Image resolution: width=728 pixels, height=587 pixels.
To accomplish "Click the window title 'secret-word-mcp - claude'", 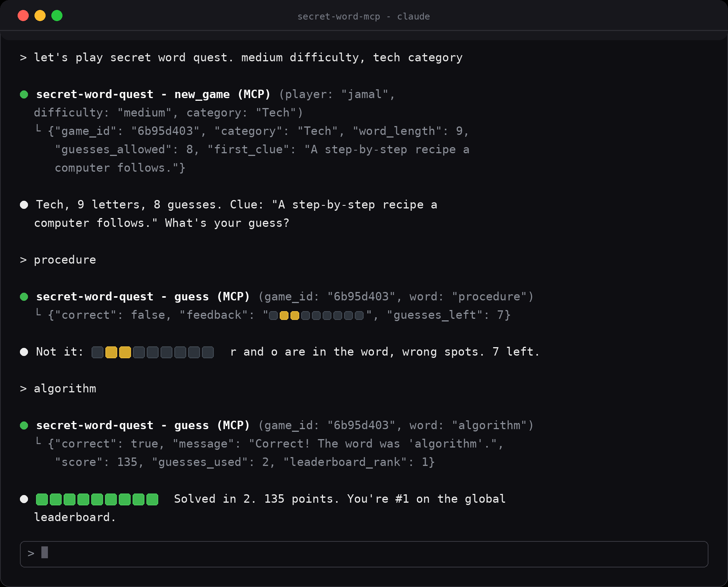I will pos(364,16).
